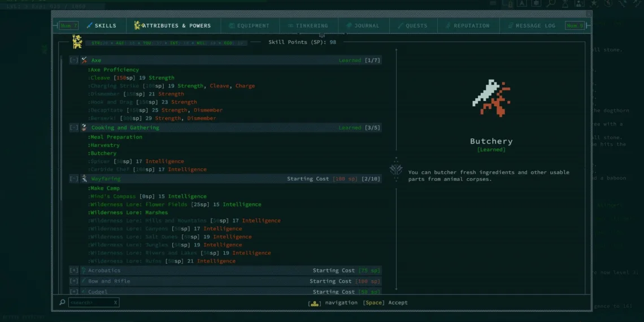Viewport: 644px width, 322px height.
Task: Click the navigation hint label
Action: [x=341, y=303]
